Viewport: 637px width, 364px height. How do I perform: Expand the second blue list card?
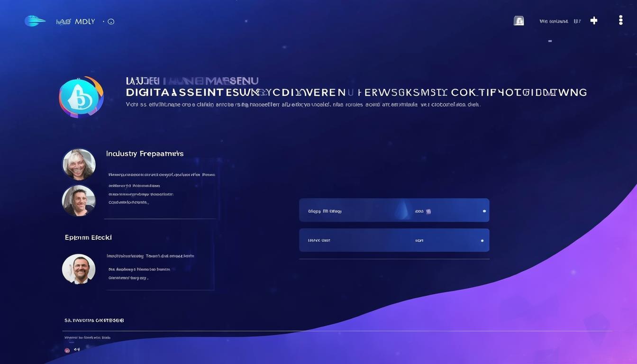(394, 240)
